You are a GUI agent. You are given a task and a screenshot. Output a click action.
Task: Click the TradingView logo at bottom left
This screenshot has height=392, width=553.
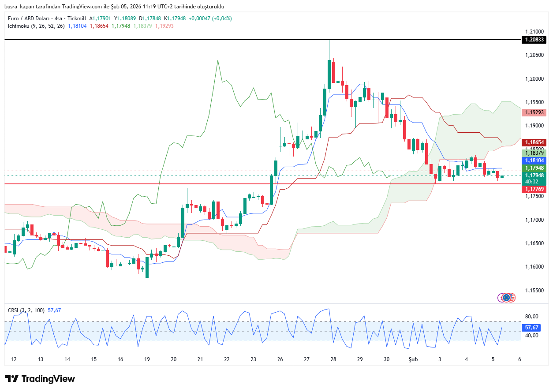click(x=40, y=379)
